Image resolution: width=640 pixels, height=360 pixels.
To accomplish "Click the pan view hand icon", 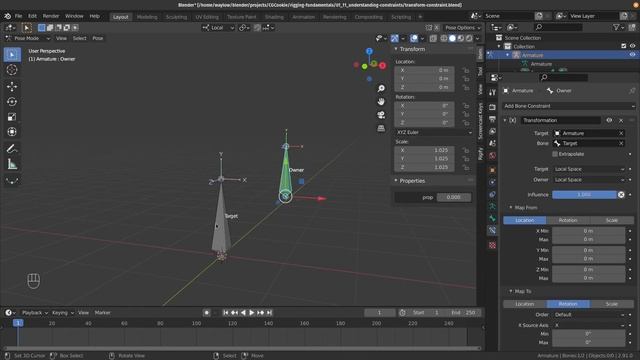I will click(381, 102).
